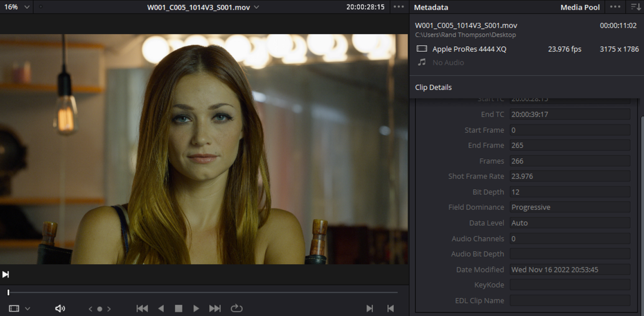Click the center dot between the marker arrows
The width and height of the screenshot is (644, 316).
[100, 309]
